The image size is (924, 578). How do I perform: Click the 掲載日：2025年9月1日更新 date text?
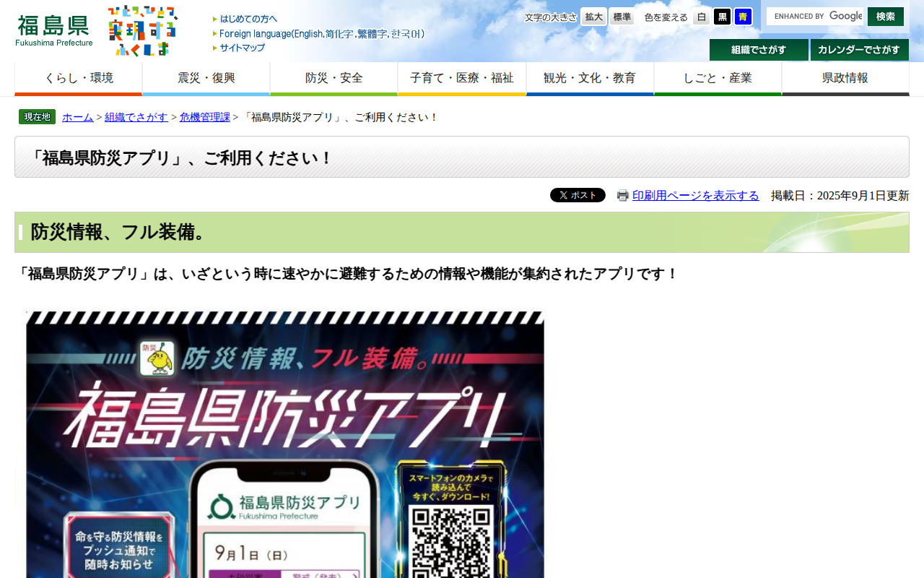click(x=840, y=196)
